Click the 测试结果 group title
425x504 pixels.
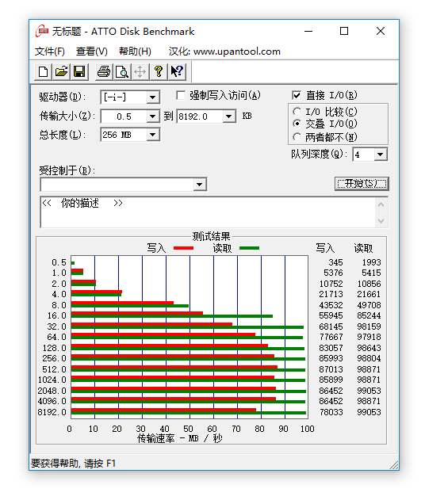point(211,236)
